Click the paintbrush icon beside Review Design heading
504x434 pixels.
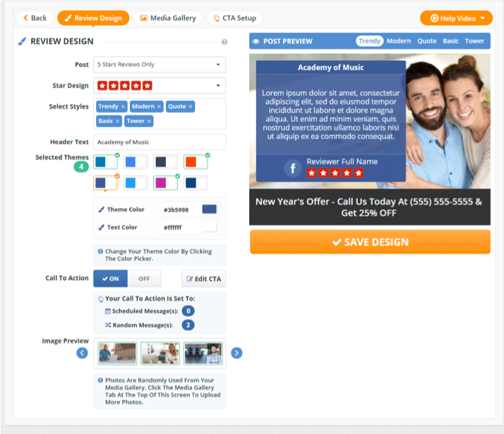22,42
